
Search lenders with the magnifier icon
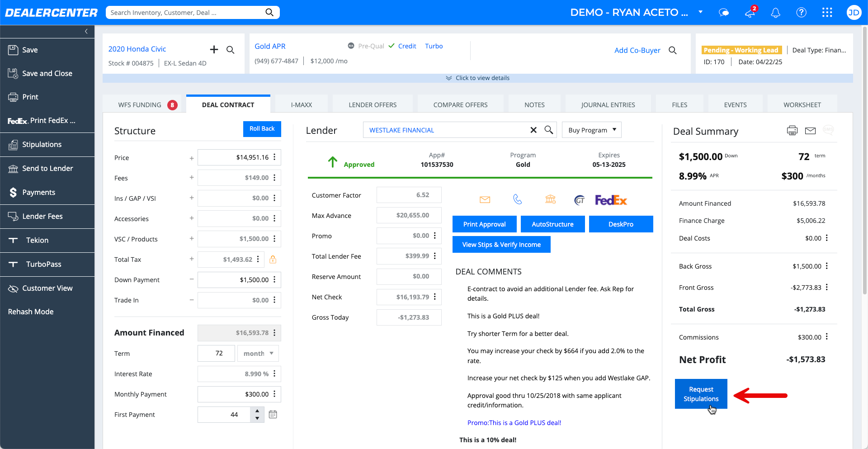click(x=549, y=130)
